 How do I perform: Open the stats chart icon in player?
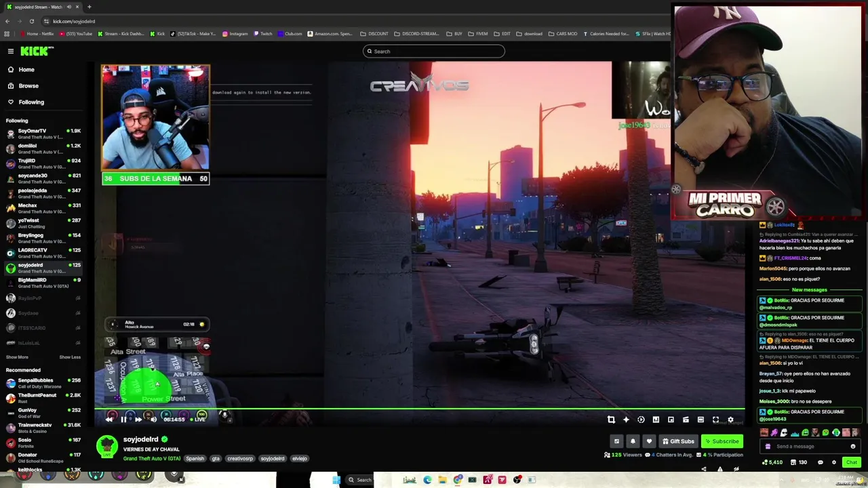[x=656, y=420]
